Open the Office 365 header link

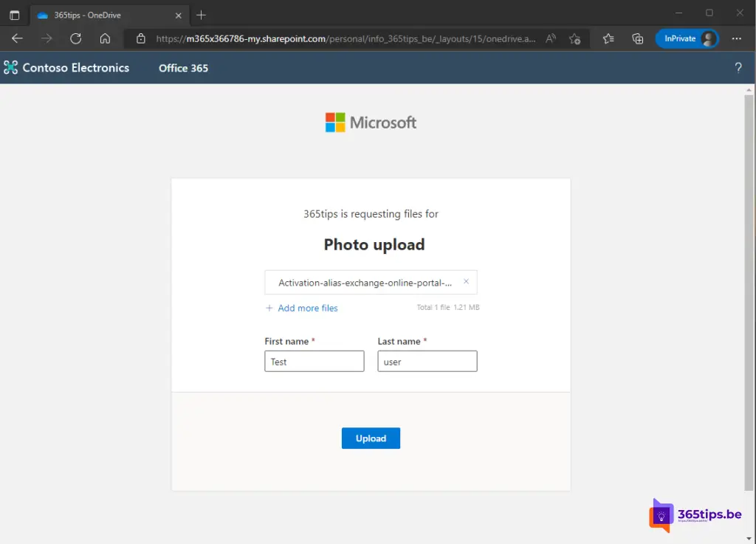point(183,68)
